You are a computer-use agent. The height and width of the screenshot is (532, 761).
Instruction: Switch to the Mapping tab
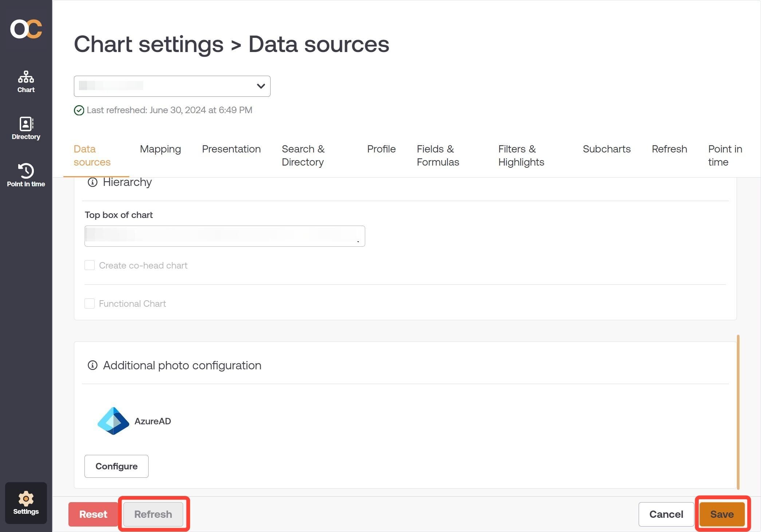pyautogui.click(x=160, y=149)
